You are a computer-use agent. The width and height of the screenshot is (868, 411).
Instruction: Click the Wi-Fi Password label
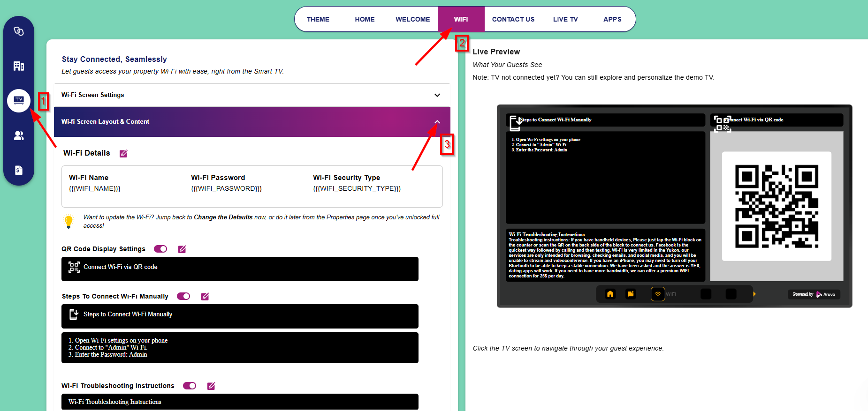point(218,178)
